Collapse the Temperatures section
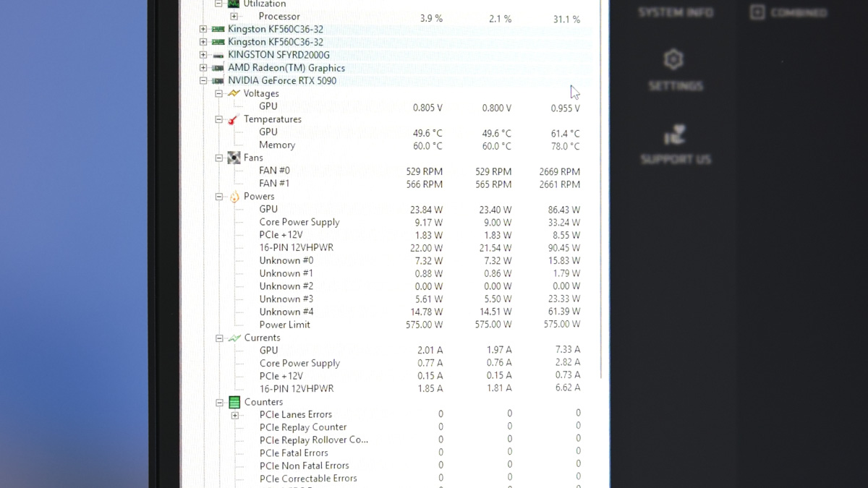 point(218,119)
